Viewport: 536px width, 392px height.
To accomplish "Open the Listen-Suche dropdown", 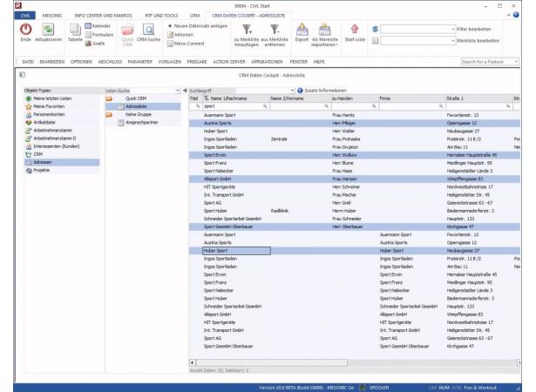I will [x=178, y=91].
